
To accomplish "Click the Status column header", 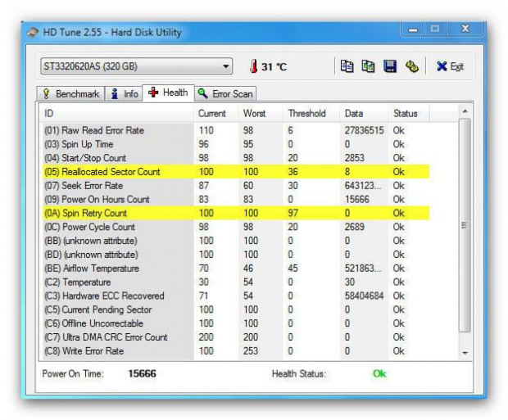I will (x=409, y=113).
